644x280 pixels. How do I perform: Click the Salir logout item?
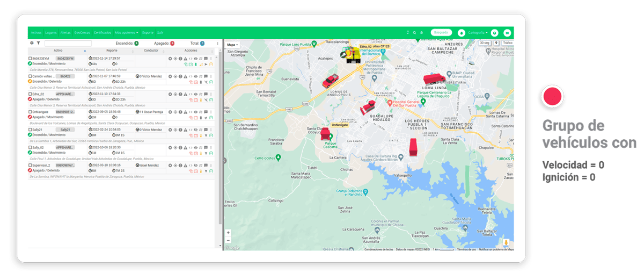point(160,33)
